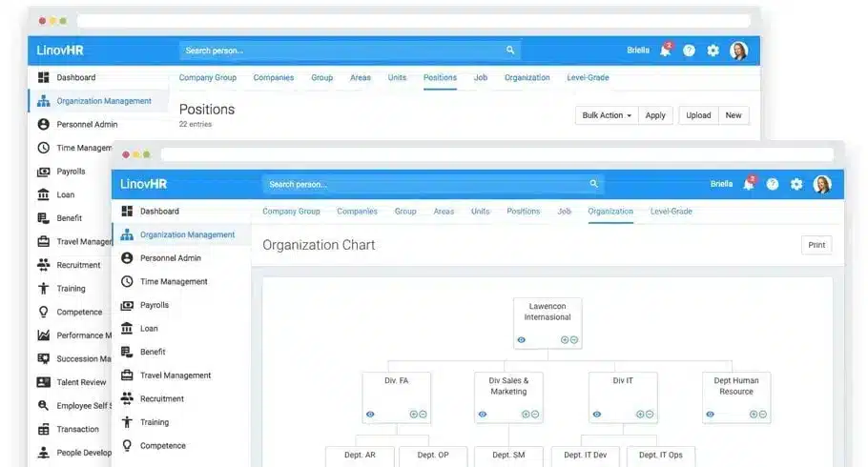Open the Companies tab in front window

[357, 212]
